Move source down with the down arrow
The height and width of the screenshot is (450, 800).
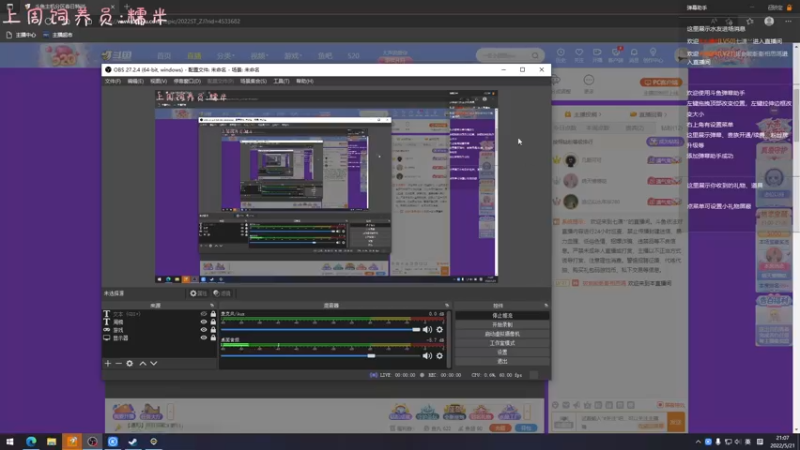click(x=154, y=363)
